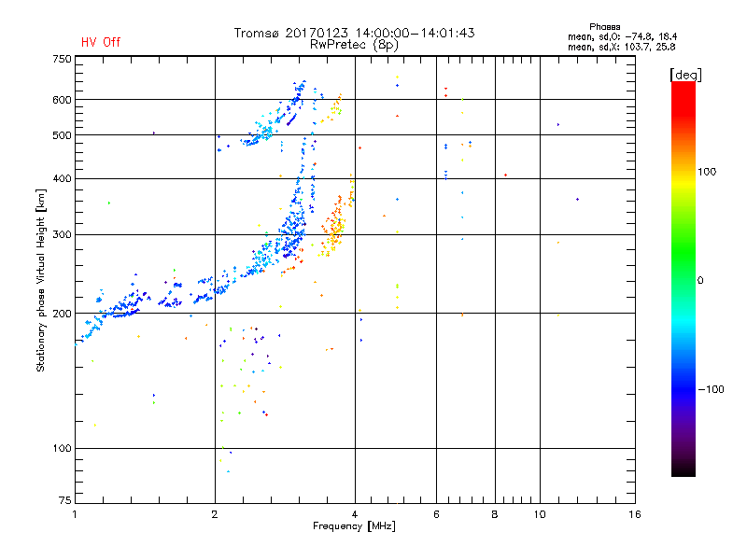The width and height of the screenshot is (747, 560).
Task: Select the 'mean, sd,O: -74.8, 18.4' line
Action: click(x=622, y=36)
